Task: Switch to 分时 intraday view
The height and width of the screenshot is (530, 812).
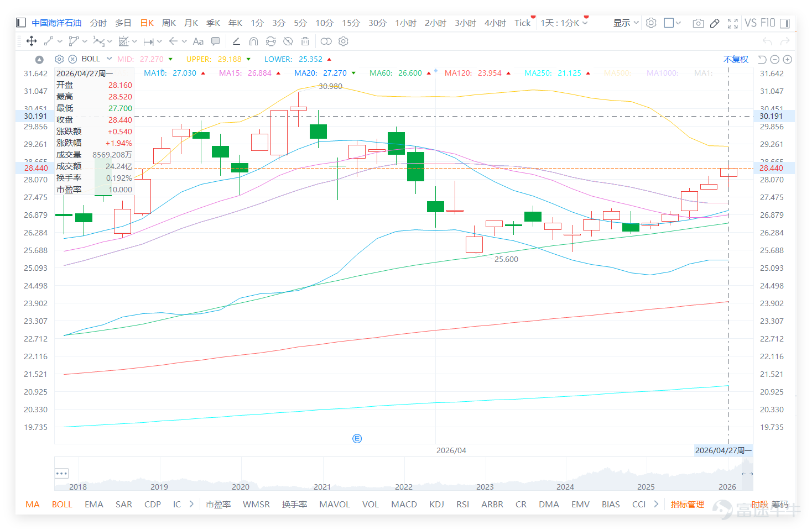Action: click(x=98, y=23)
